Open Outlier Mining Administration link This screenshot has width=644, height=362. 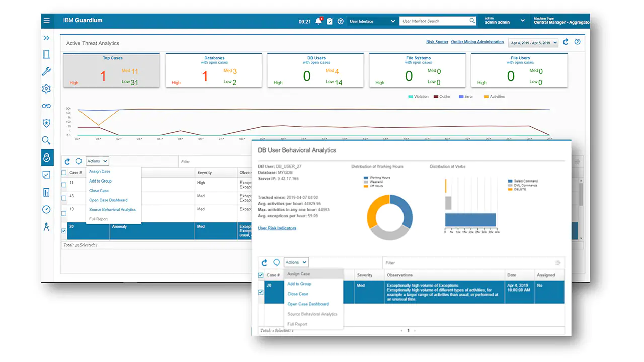click(477, 42)
